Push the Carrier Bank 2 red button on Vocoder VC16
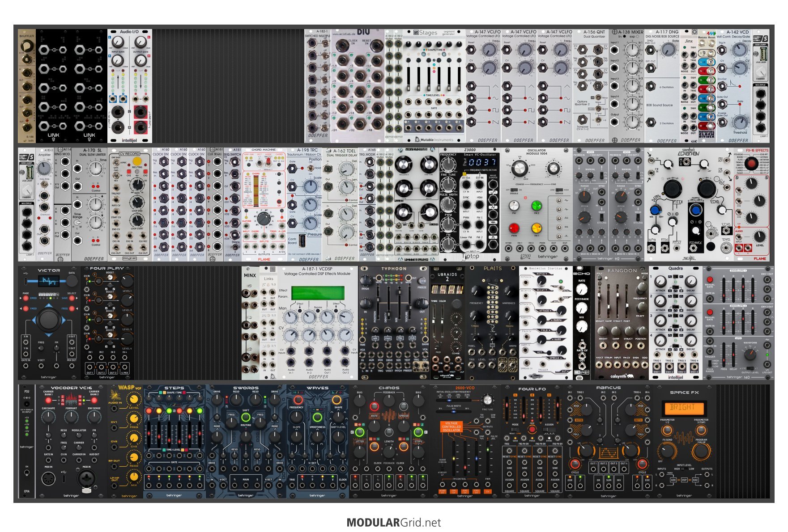The image size is (788, 532). [94, 401]
